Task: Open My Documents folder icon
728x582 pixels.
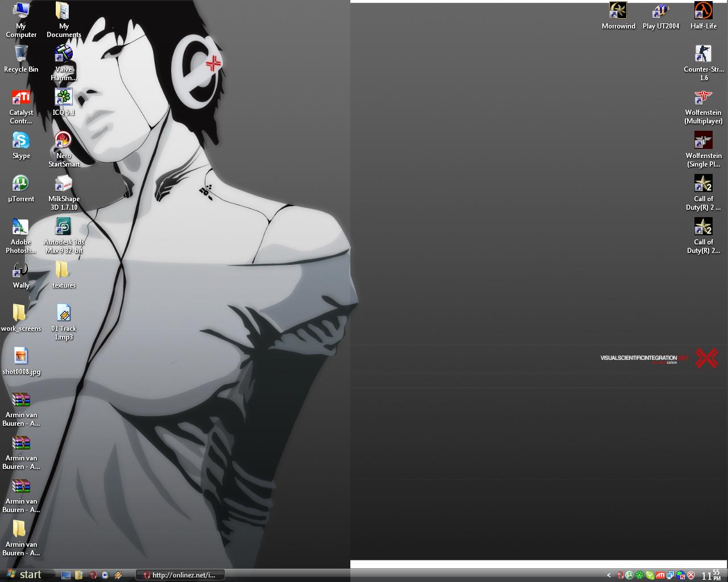Action: (x=64, y=19)
